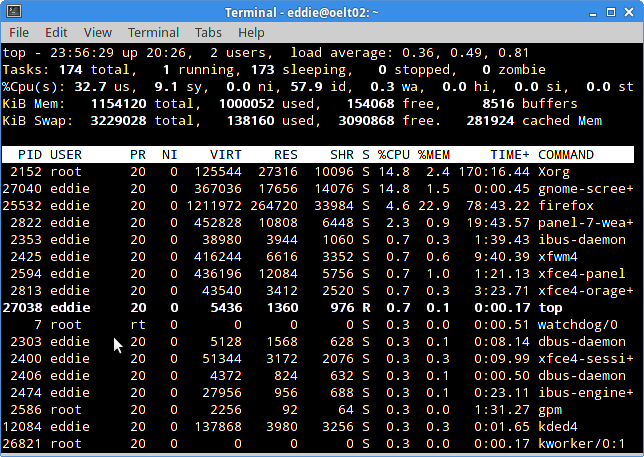Click the SHR column header

coord(342,155)
